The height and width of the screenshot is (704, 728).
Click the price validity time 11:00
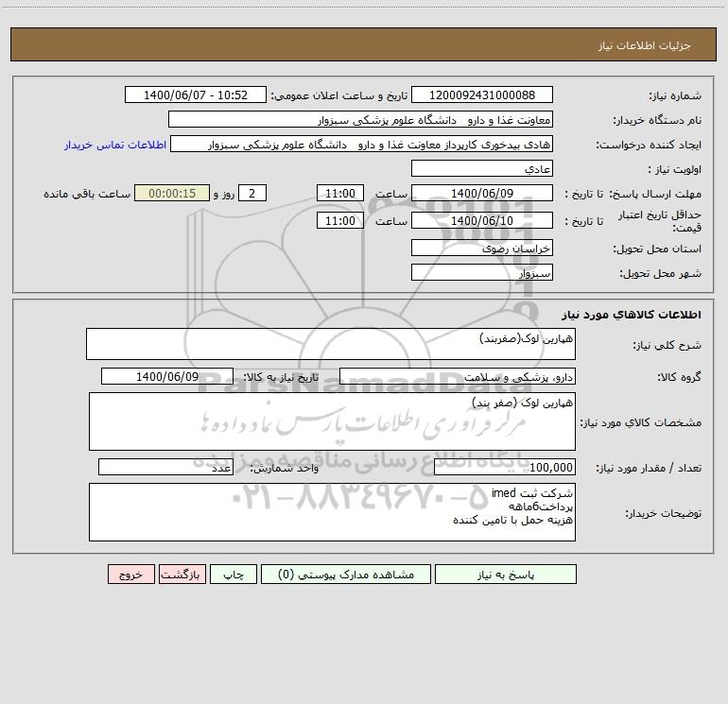tap(339, 220)
